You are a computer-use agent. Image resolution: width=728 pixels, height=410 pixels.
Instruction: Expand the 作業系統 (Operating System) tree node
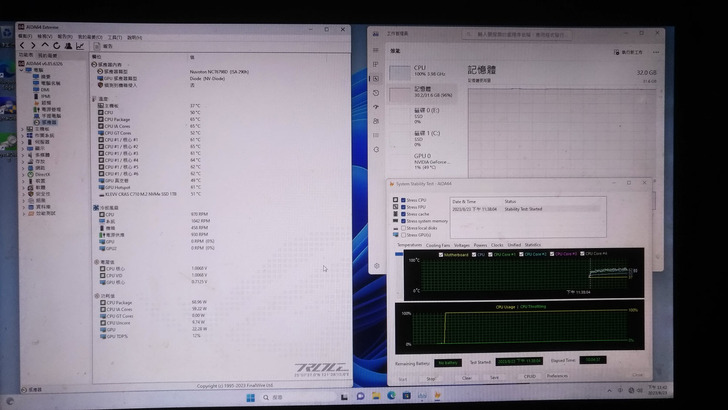(23, 136)
